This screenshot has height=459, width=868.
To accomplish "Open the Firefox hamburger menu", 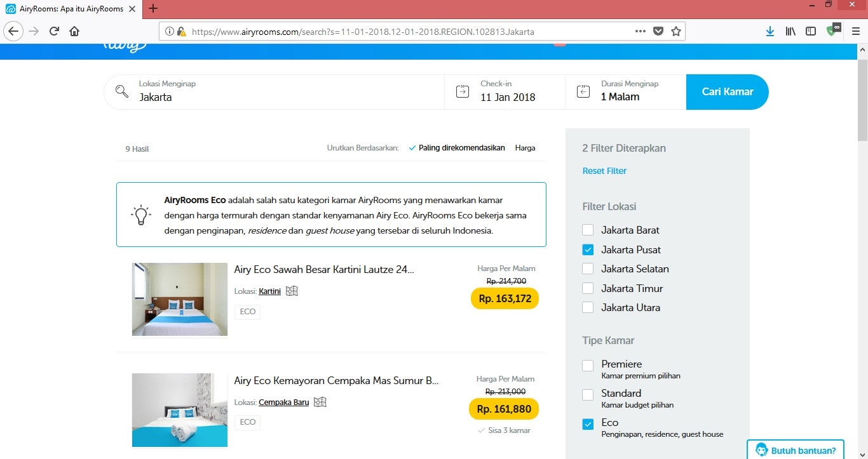I will (x=856, y=31).
